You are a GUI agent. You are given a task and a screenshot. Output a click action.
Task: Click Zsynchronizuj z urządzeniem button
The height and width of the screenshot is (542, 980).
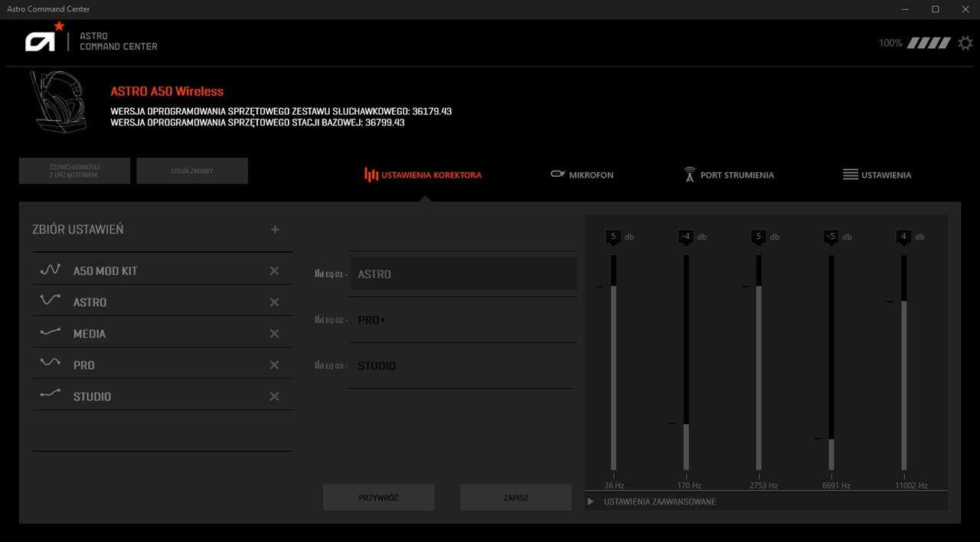coord(75,171)
